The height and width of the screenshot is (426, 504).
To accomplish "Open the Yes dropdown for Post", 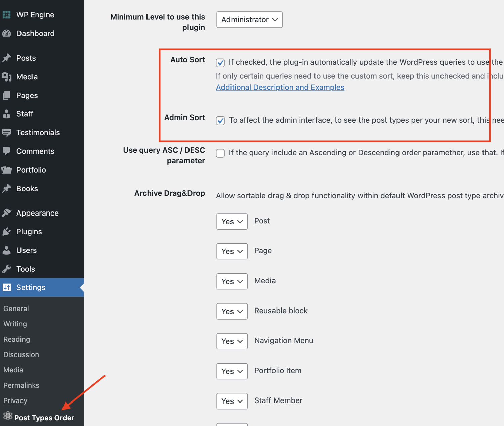I will click(232, 222).
